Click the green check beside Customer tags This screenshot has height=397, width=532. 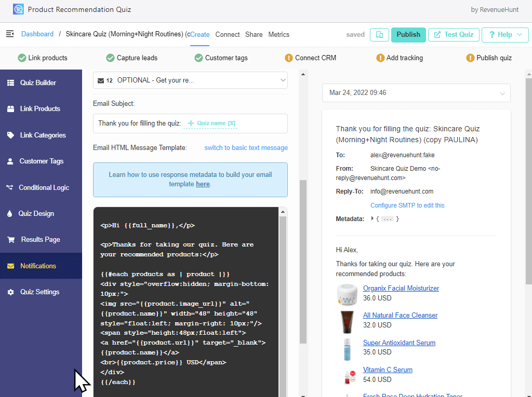point(199,58)
